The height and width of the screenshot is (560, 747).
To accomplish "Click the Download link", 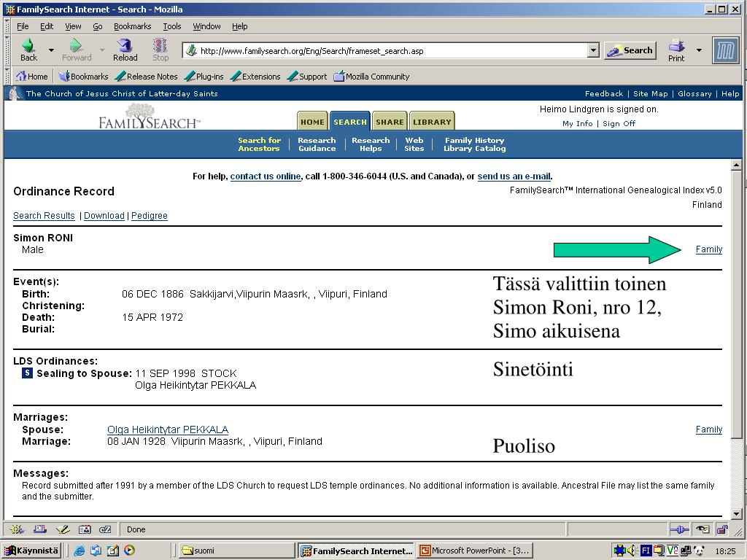I will (x=104, y=216).
